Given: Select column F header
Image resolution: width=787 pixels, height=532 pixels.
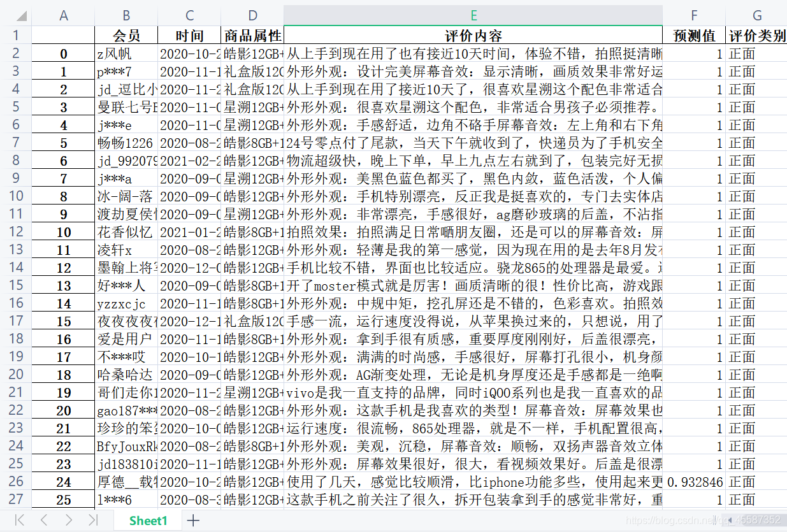Looking at the screenshot, I should pyautogui.click(x=695, y=16).
